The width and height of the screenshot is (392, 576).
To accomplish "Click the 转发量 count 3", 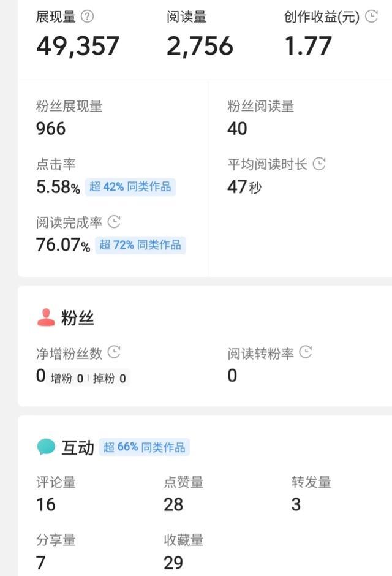I will point(296,504).
